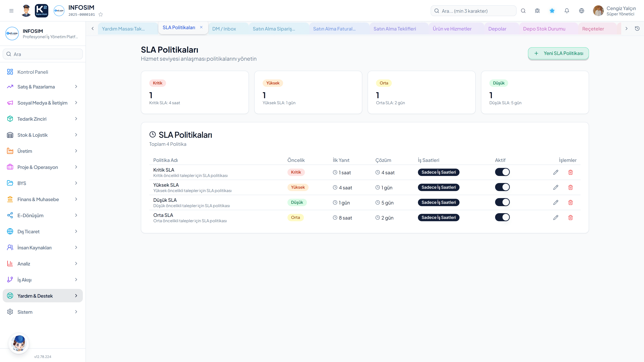Toggle Kritik SLA active switch
Viewport: 644px width, 362px height.
(502, 172)
